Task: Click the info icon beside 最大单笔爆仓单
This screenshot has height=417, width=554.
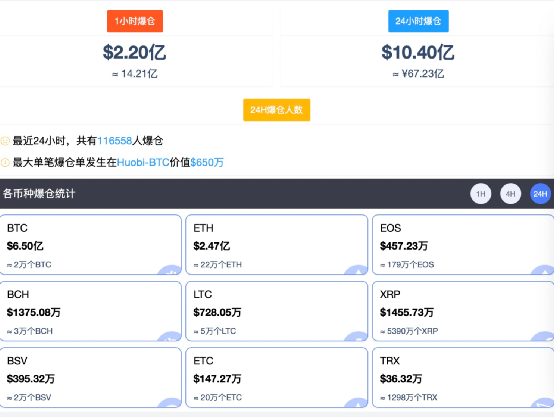Action: (5, 163)
